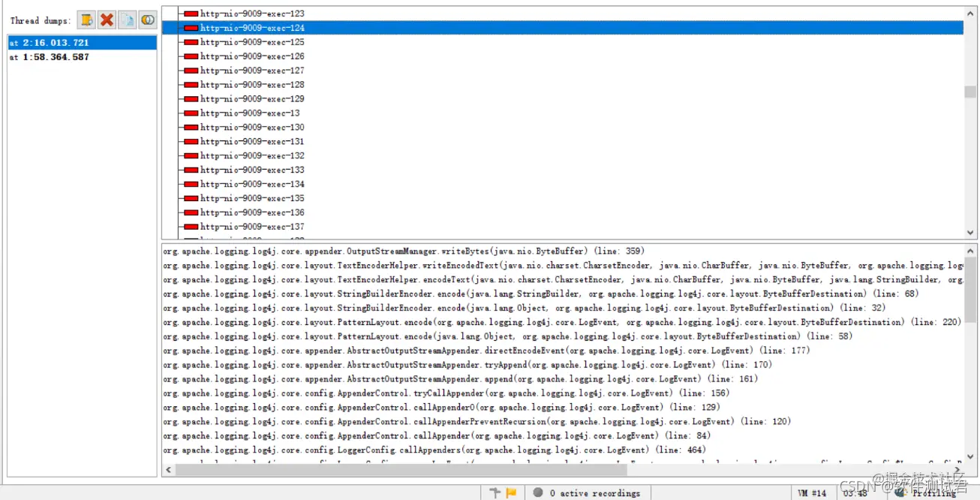Select thread http-nio-9009-exec-135
980x500 pixels.
[252, 199]
